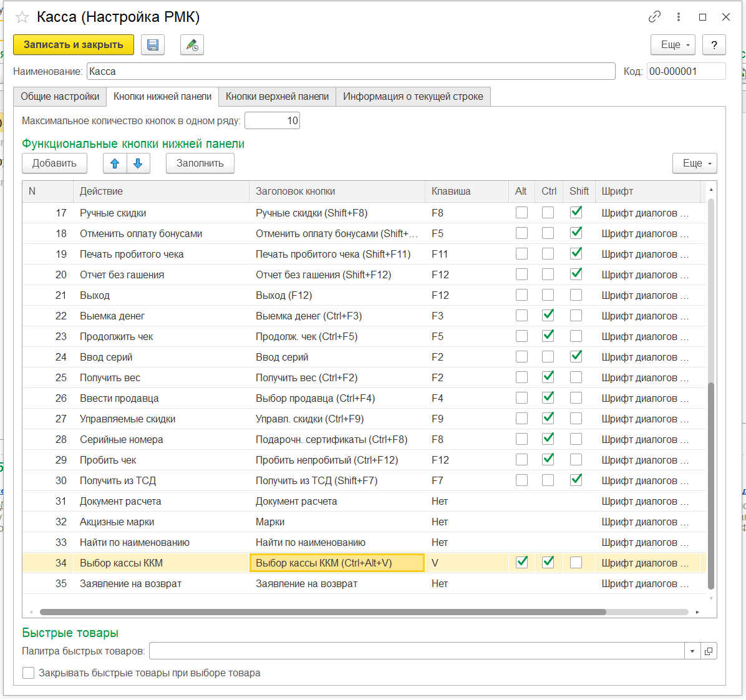Screen dimensions: 746x700
Task: Click Клавиша header in table
Action: [467, 192]
